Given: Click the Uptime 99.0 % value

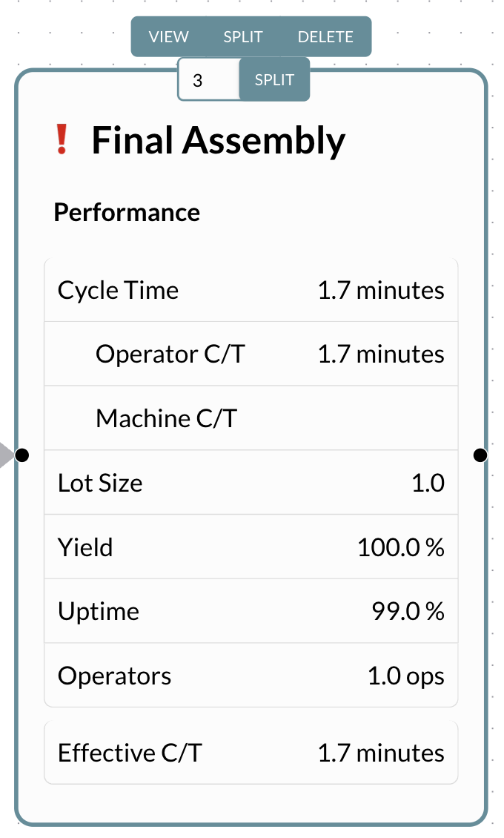Looking at the screenshot, I should [407, 612].
